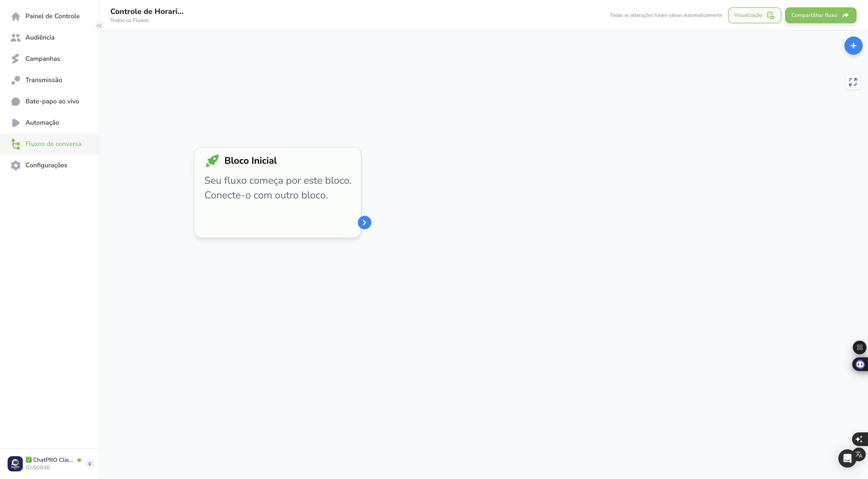
Task: Click the autosave status message text
Action: [x=666, y=15]
